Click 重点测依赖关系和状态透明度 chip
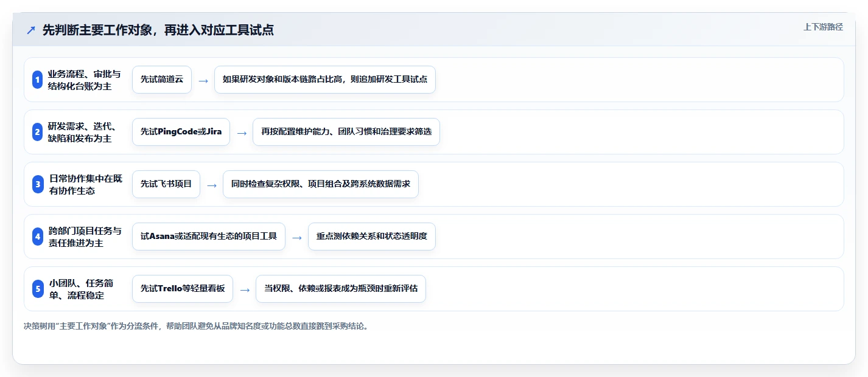 tap(372, 237)
